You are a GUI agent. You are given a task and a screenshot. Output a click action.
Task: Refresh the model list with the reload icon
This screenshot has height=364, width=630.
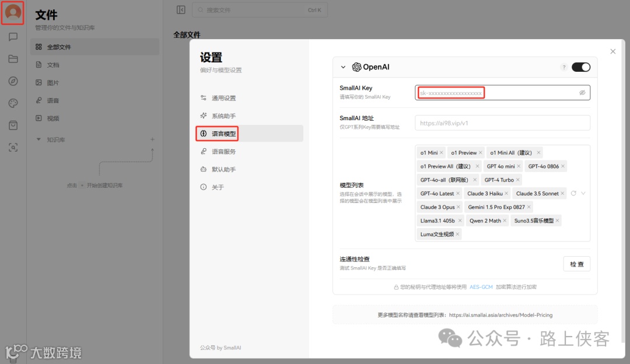point(573,193)
